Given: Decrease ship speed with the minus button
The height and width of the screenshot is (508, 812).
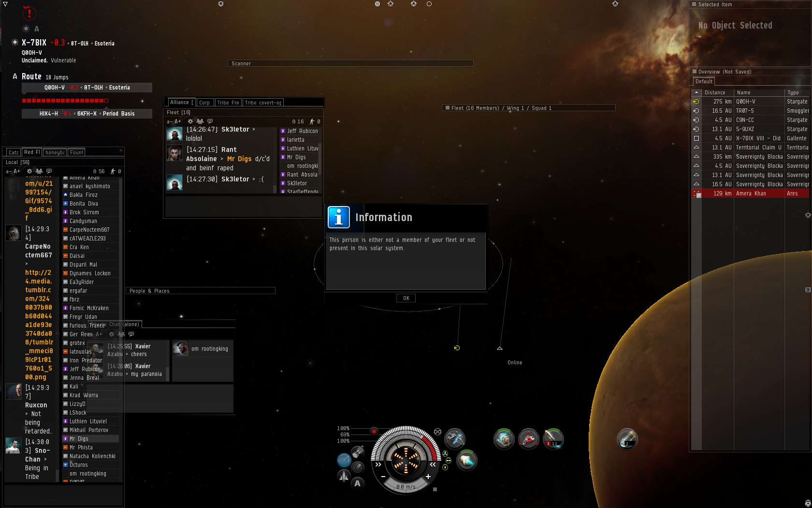Looking at the screenshot, I should (x=383, y=477).
